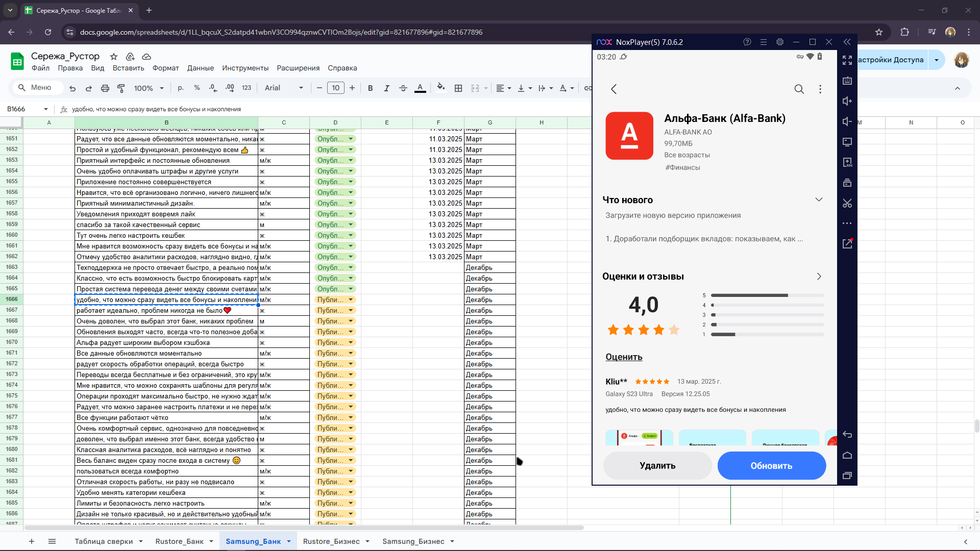Toggle strikethrough formatting

403,88
